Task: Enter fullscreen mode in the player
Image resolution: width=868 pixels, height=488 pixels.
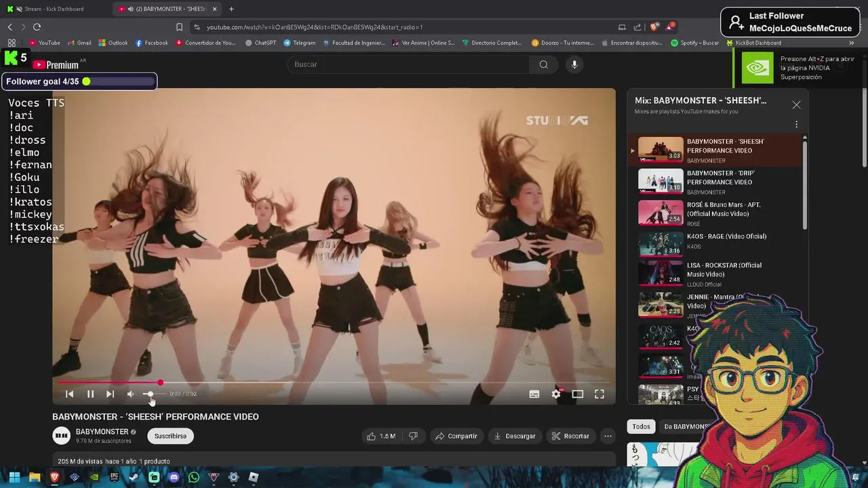Action: (x=599, y=394)
